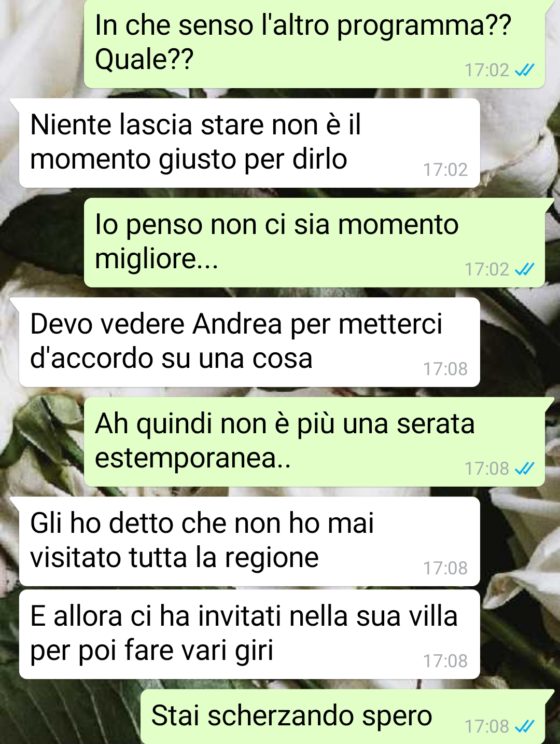Viewport: 560px width, 744px height.
Task: Select the 'Devo vedere Andrea' message bubble
Action: 249,342
